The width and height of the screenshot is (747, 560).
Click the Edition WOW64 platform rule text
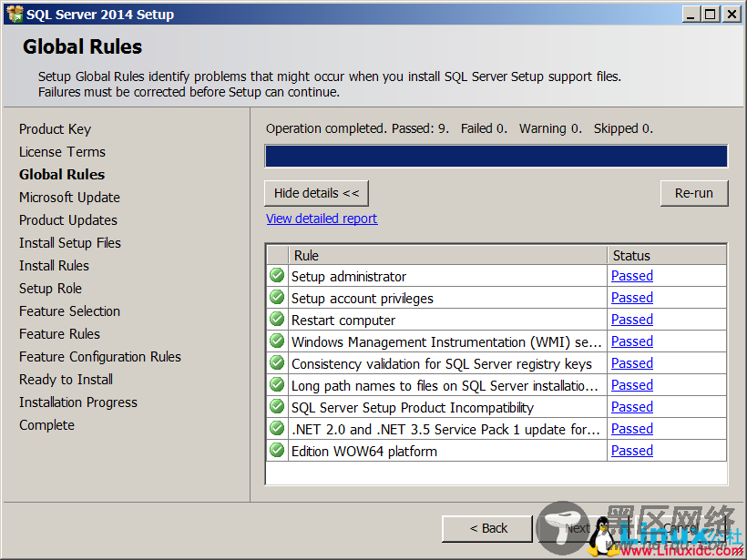click(364, 452)
